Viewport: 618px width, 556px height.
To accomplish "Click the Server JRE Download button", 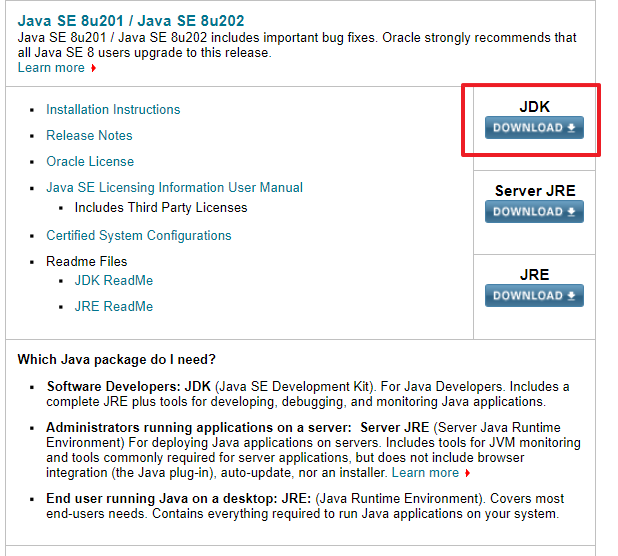I will (534, 212).
